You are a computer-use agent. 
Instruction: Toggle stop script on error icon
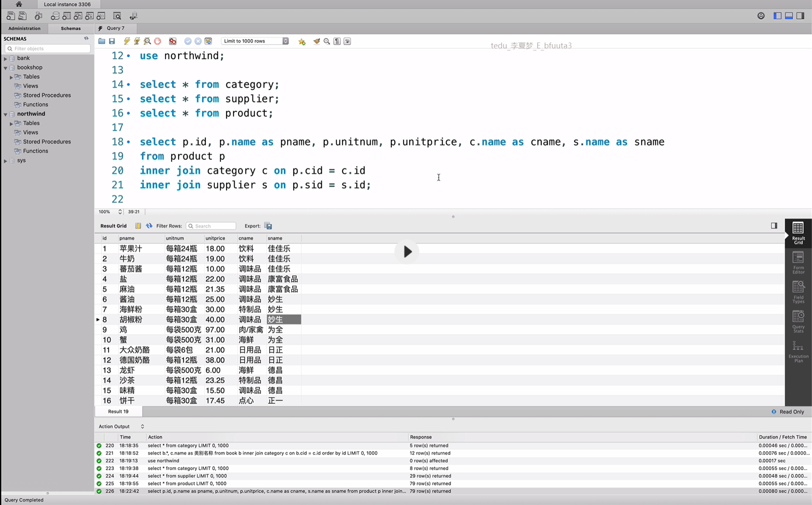point(173,41)
